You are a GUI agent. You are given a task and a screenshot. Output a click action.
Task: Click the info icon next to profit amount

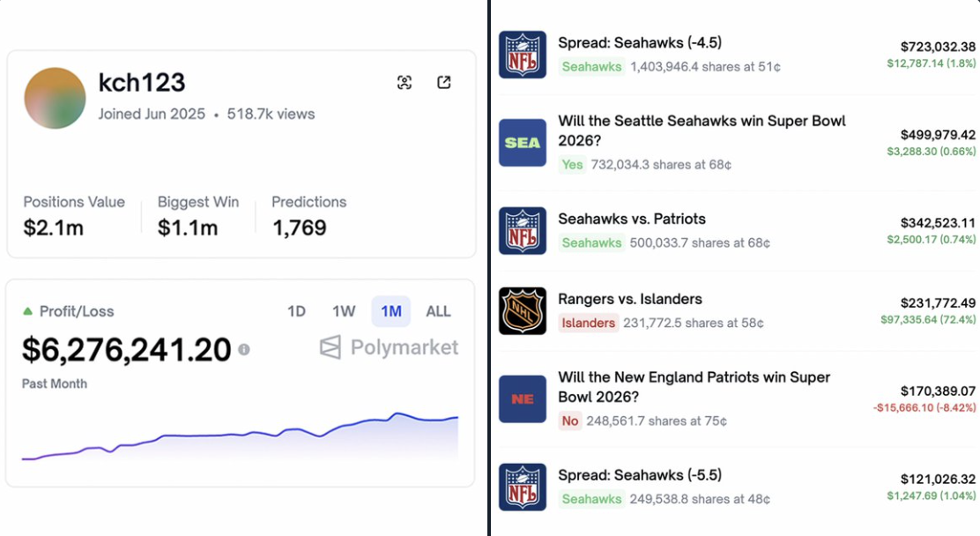pos(244,350)
